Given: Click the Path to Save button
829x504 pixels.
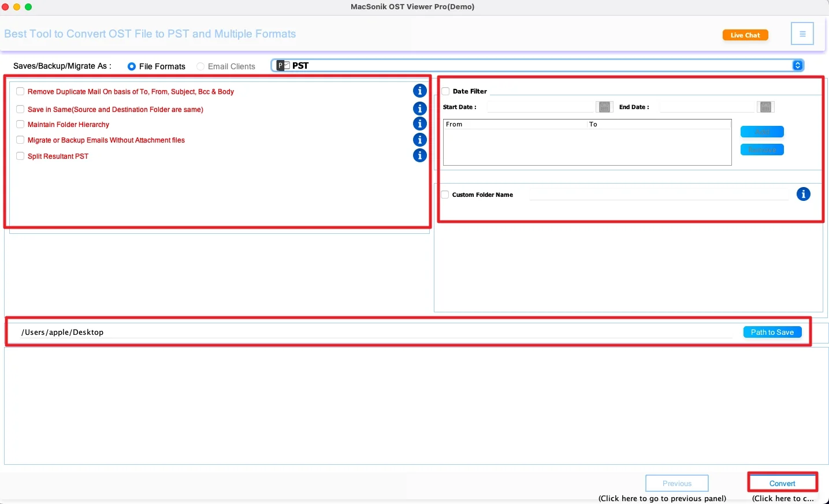Looking at the screenshot, I should (772, 332).
